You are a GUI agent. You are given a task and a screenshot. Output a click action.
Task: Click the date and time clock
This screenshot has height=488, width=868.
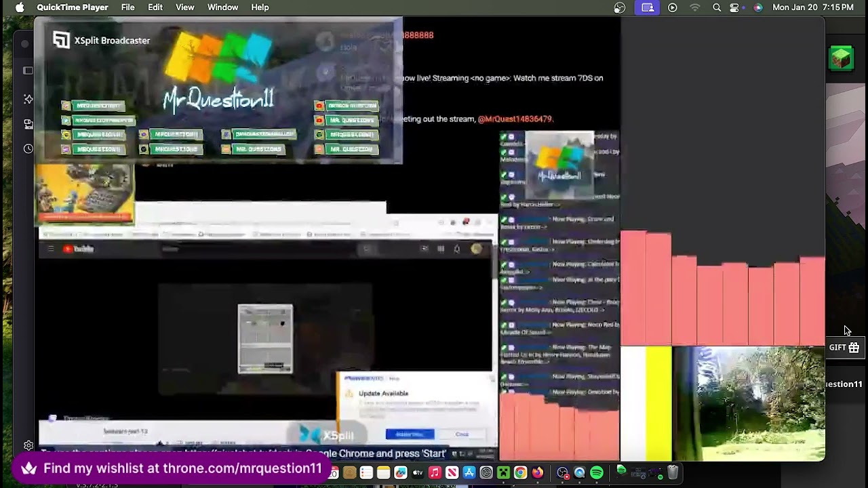click(813, 7)
